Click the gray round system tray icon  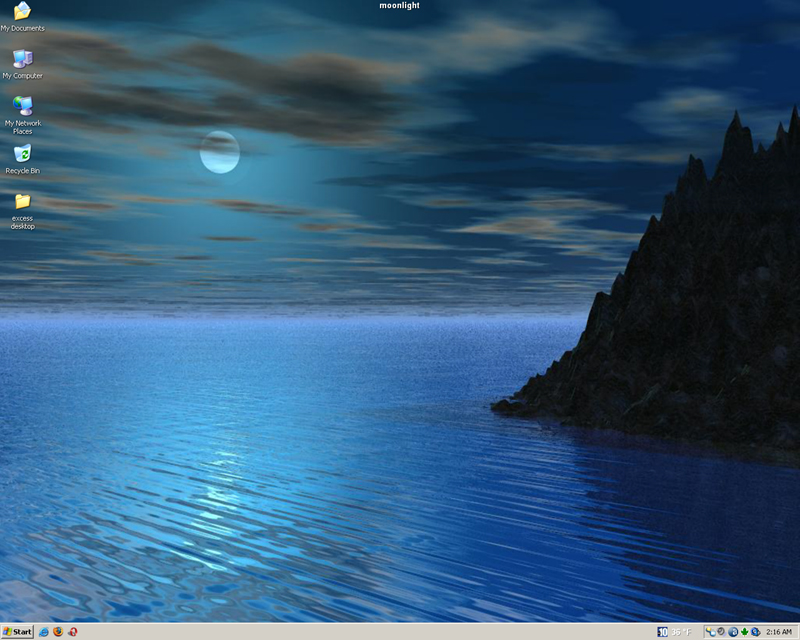point(721,632)
